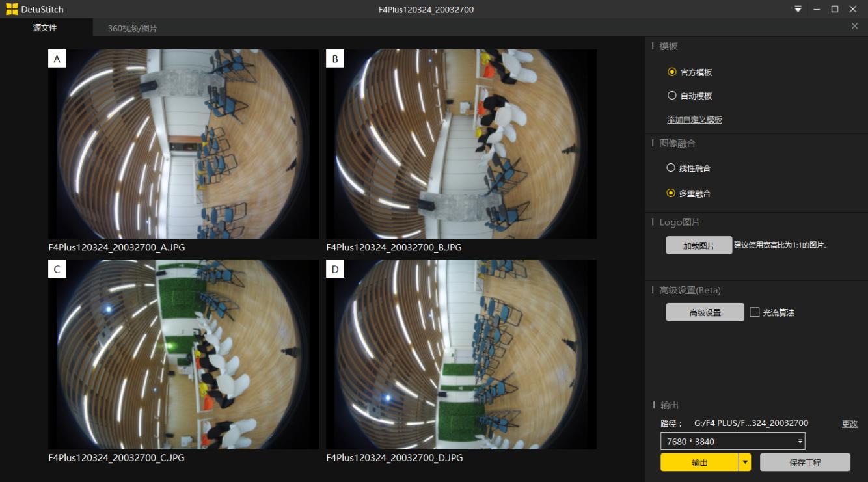This screenshot has width=868, height=482.
Task: Click the 加载图片 button
Action: pyautogui.click(x=699, y=245)
